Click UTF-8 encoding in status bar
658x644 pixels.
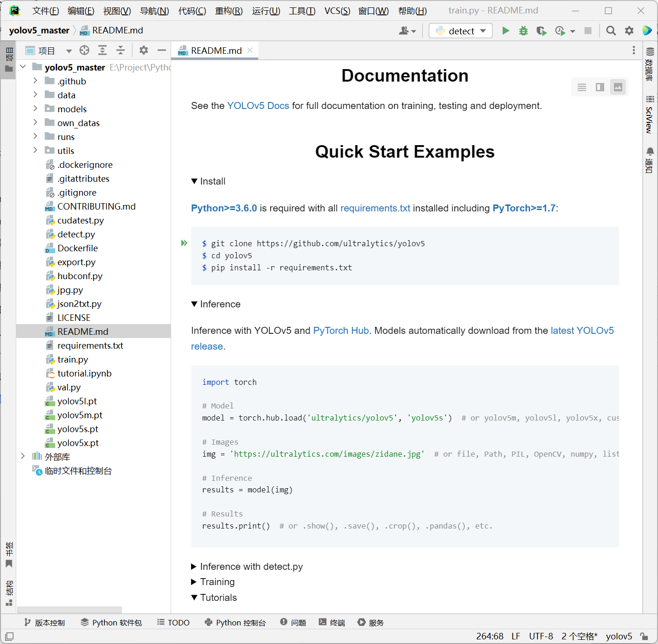click(x=541, y=636)
